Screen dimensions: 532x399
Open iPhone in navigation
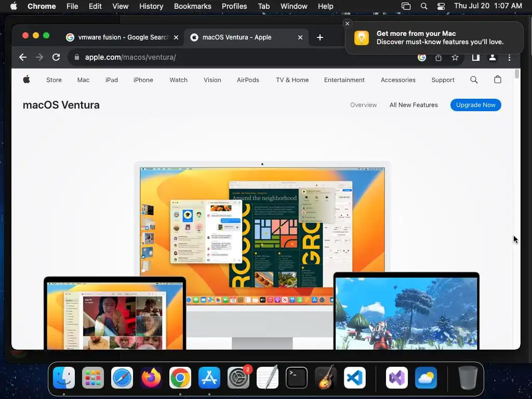pos(143,80)
